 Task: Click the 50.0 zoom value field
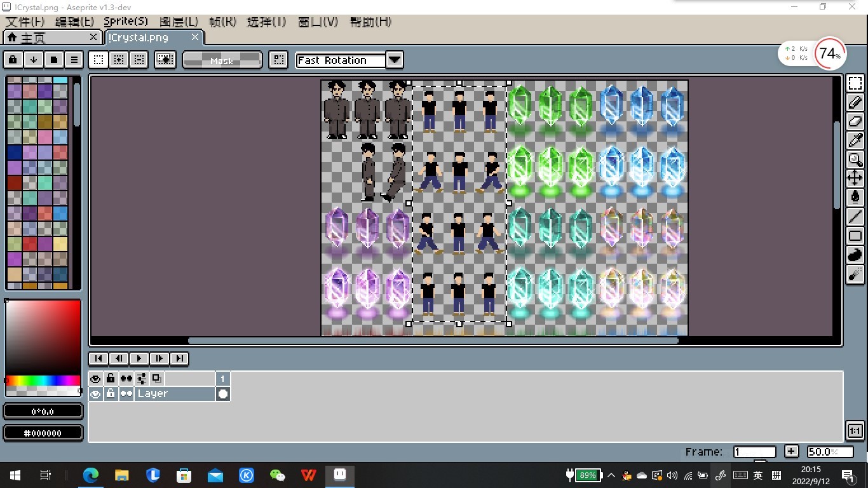pos(830,452)
